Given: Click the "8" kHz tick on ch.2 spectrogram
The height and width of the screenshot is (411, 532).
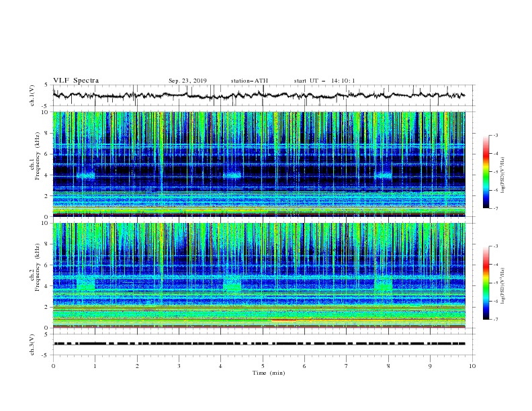Looking at the screenshot, I should (47, 244).
